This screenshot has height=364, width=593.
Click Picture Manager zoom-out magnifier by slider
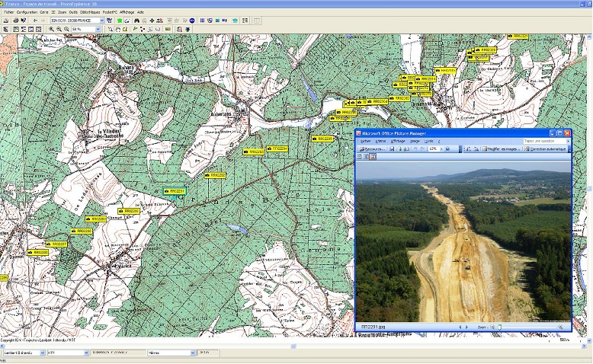[492, 327]
